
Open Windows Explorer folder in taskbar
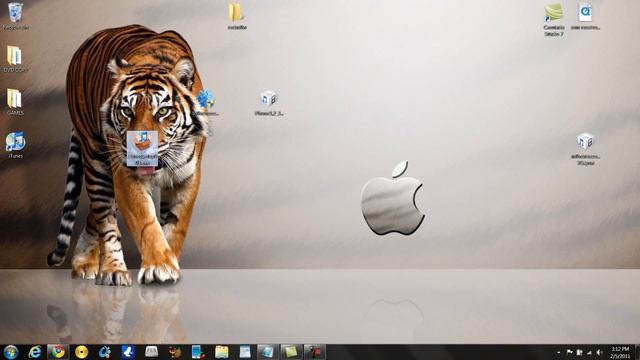tap(222, 352)
